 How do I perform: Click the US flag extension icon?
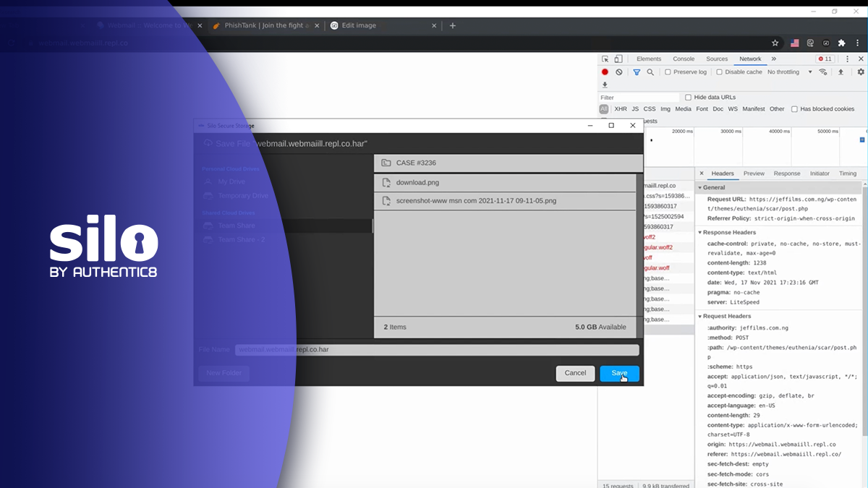click(x=795, y=43)
